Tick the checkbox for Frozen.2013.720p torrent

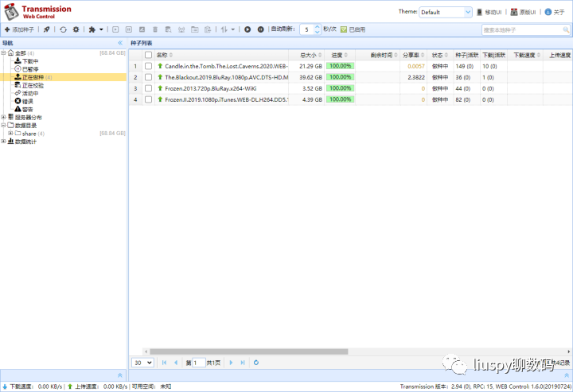point(148,88)
